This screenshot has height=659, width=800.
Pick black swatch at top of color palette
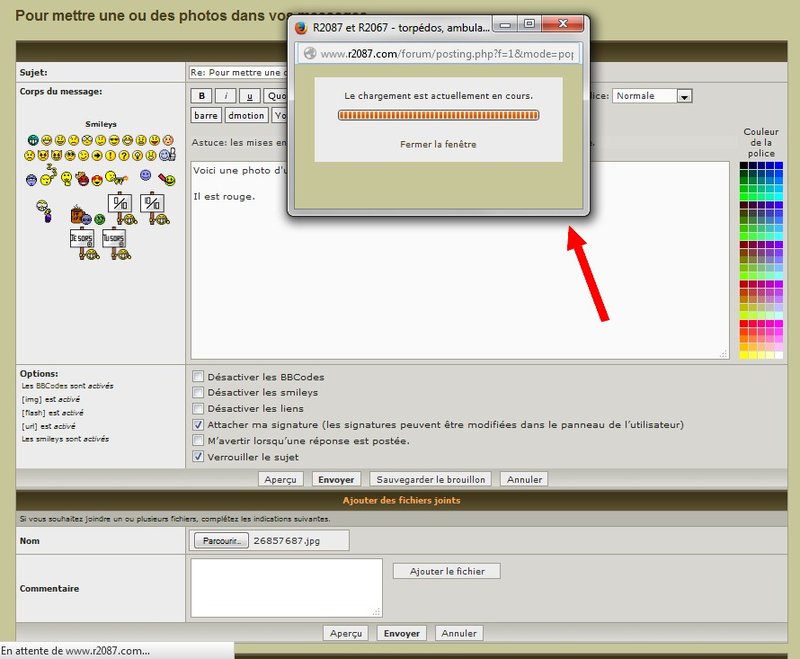744,166
